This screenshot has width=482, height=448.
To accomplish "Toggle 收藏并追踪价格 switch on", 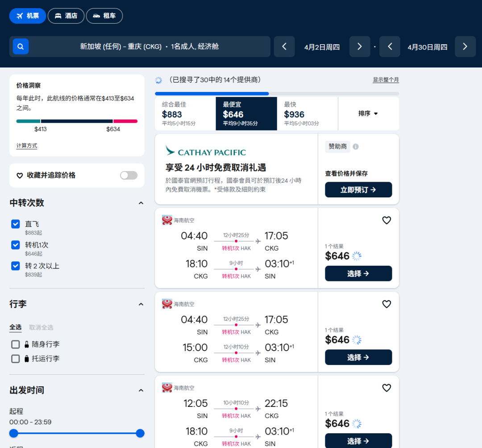I will point(129,175).
